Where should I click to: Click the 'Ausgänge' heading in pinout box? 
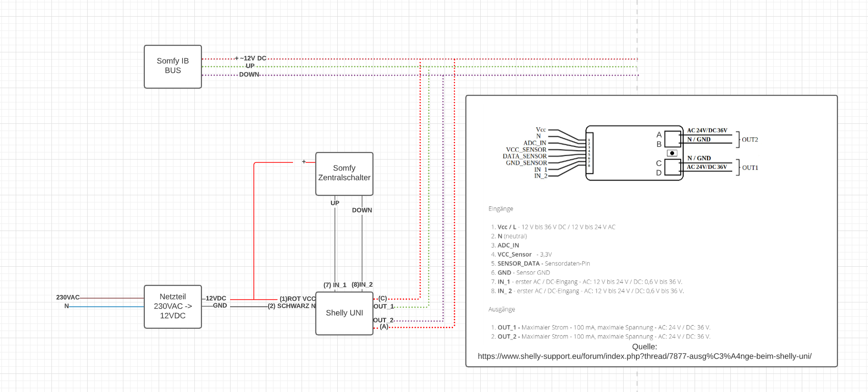click(502, 309)
